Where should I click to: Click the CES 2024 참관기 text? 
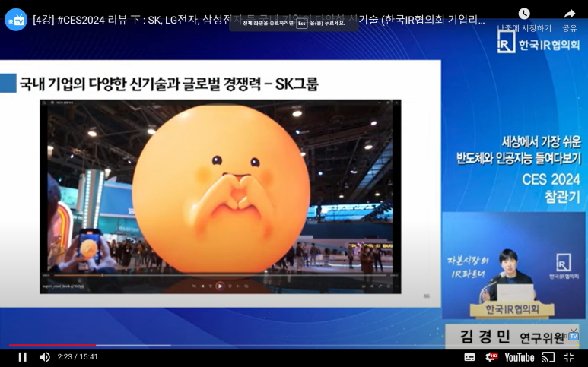[x=551, y=188]
